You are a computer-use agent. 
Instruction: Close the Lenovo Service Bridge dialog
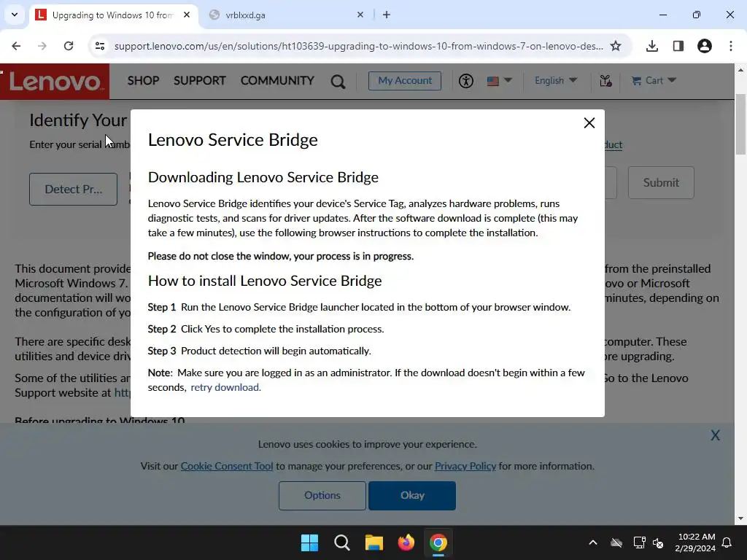[x=589, y=122]
